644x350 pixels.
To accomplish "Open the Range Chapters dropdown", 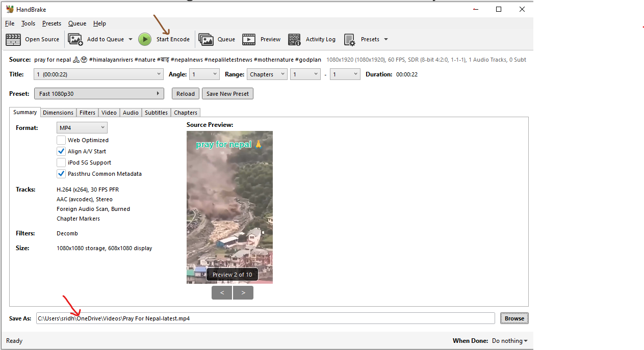I will coord(267,74).
